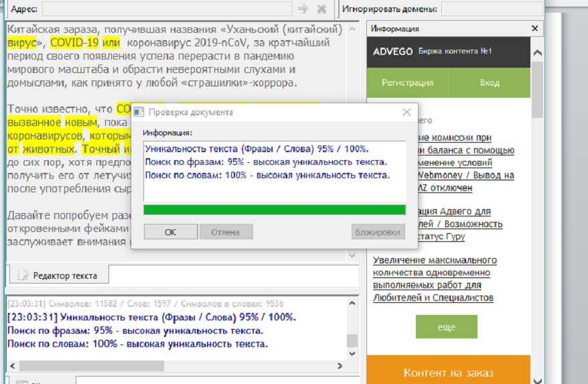Click the Адрес input field
Image resolution: width=588 pixels, height=384 pixels.
click(x=166, y=9)
